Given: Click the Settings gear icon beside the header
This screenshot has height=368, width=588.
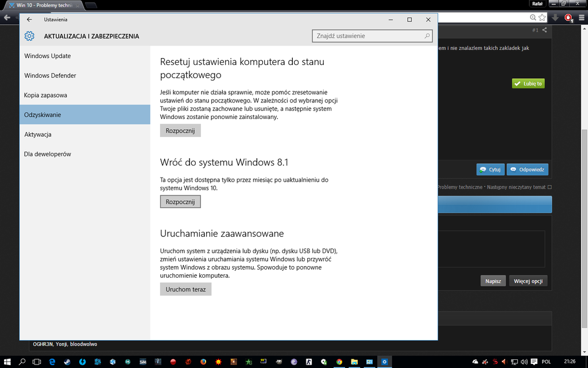Looking at the screenshot, I should pyautogui.click(x=29, y=36).
